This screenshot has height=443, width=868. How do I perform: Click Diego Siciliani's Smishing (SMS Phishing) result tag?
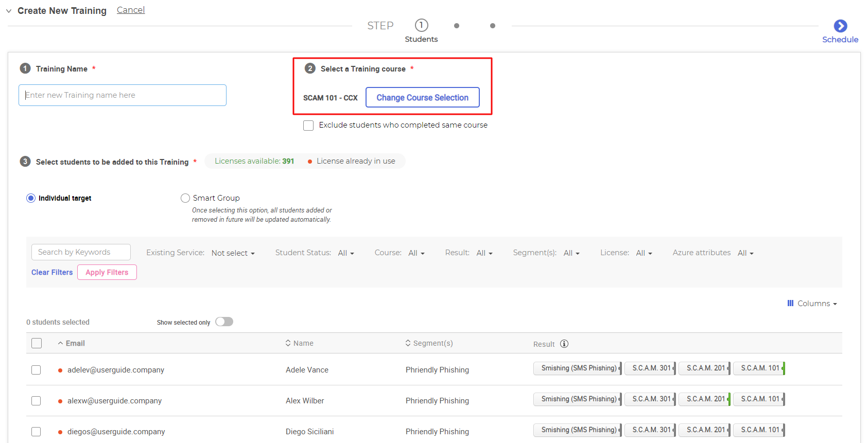point(578,430)
